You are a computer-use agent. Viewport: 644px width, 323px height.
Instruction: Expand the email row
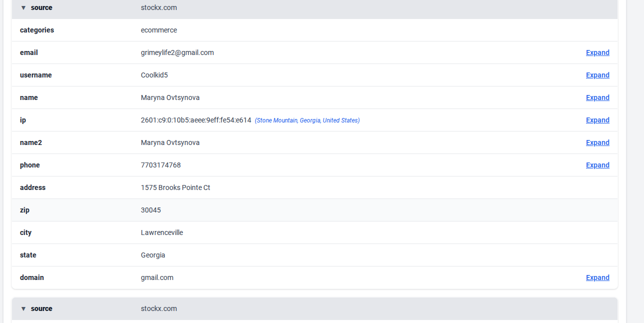[x=598, y=52]
